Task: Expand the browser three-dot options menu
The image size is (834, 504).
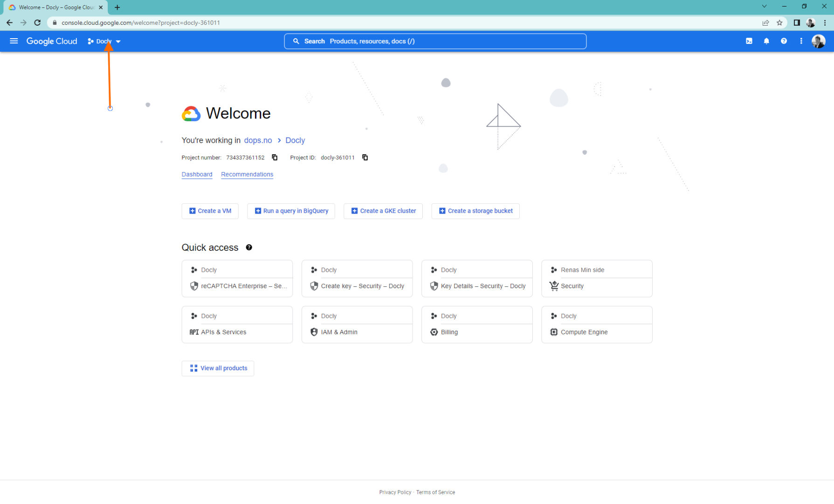Action: [x=825, y=22]
